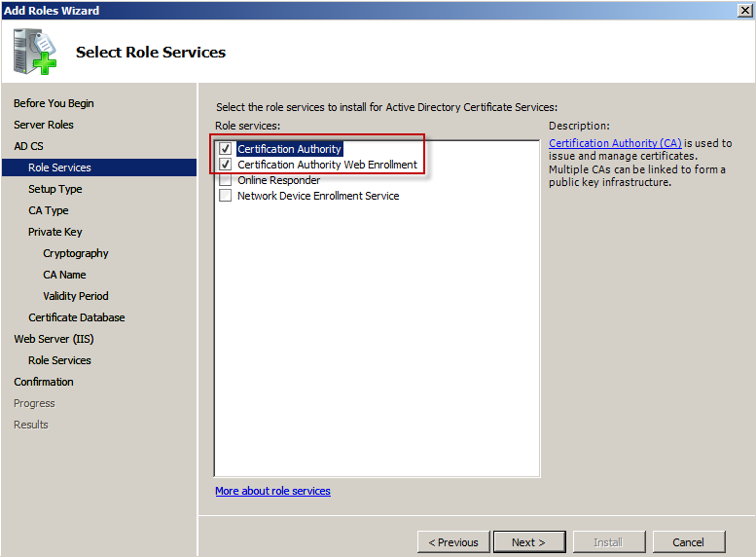Uncheck the Certification Authority checkbox
The image size is (756, 557).
tap(226, 149)
